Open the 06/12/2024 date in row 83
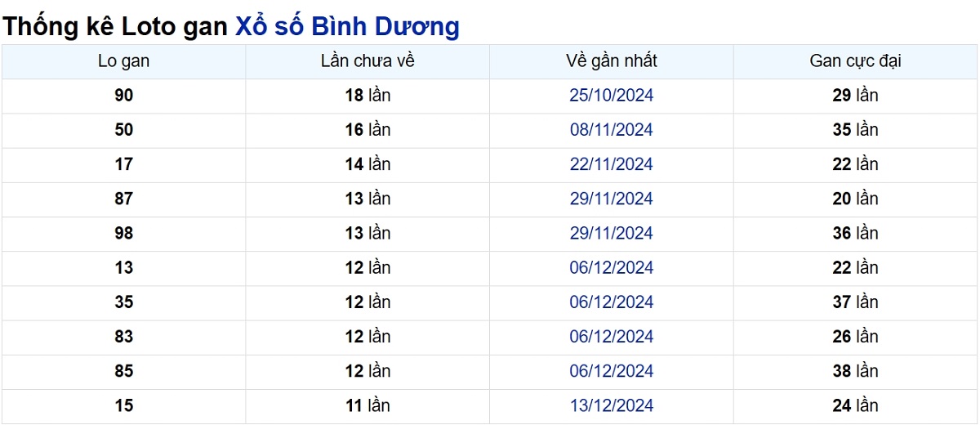 (612, 336)
